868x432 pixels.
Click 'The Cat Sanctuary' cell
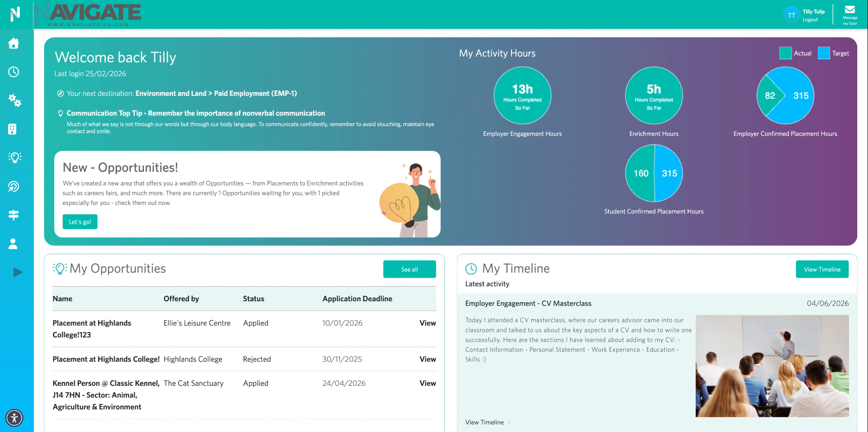[193, 383]
